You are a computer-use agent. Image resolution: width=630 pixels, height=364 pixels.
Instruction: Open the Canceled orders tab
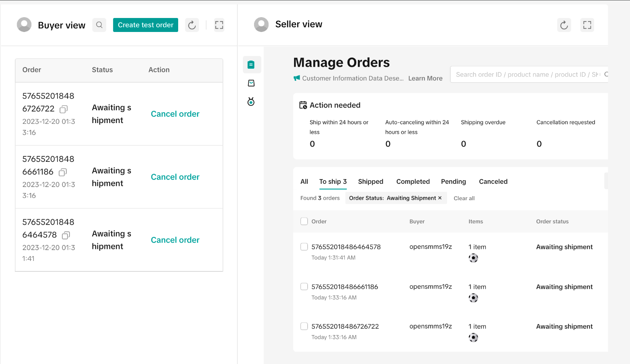coord(493,181)
